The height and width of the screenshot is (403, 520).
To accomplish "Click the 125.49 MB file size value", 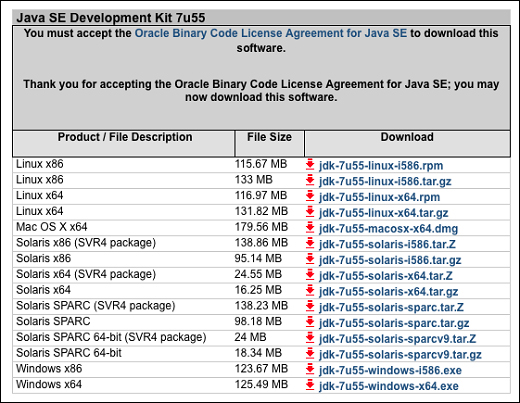I will (261, 384).
